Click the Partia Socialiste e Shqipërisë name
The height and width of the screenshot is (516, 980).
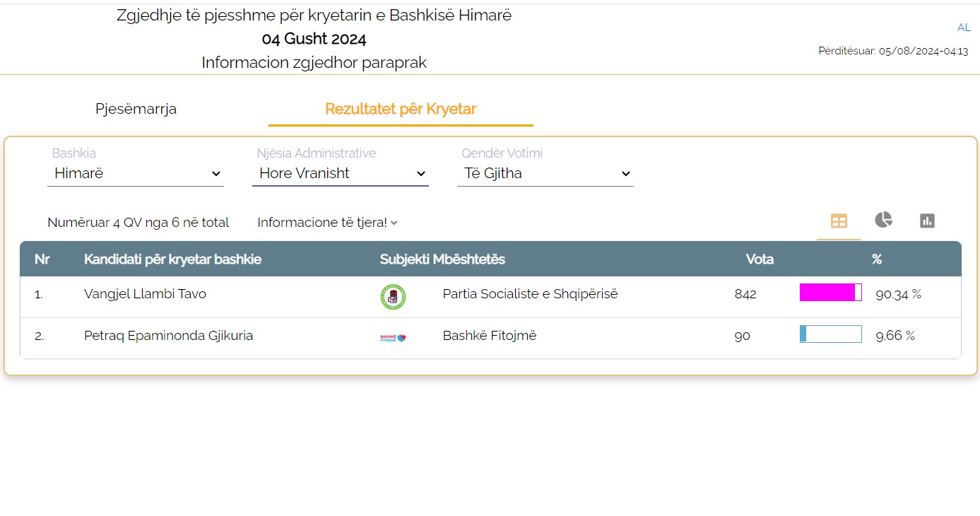pos(530,294)
